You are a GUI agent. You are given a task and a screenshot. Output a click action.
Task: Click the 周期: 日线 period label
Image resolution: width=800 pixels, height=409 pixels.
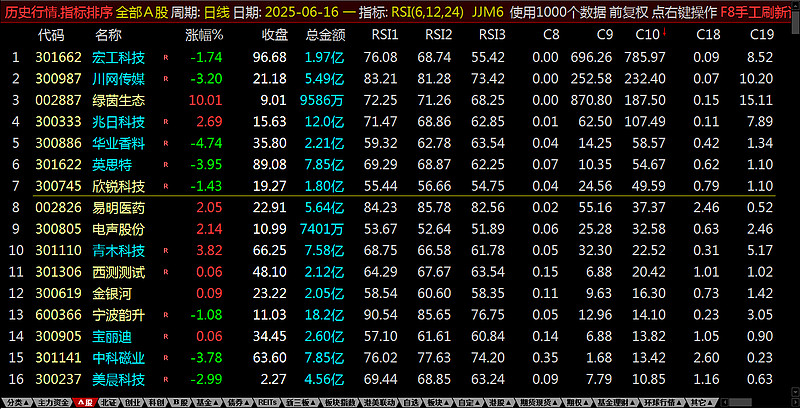(200, 11)
